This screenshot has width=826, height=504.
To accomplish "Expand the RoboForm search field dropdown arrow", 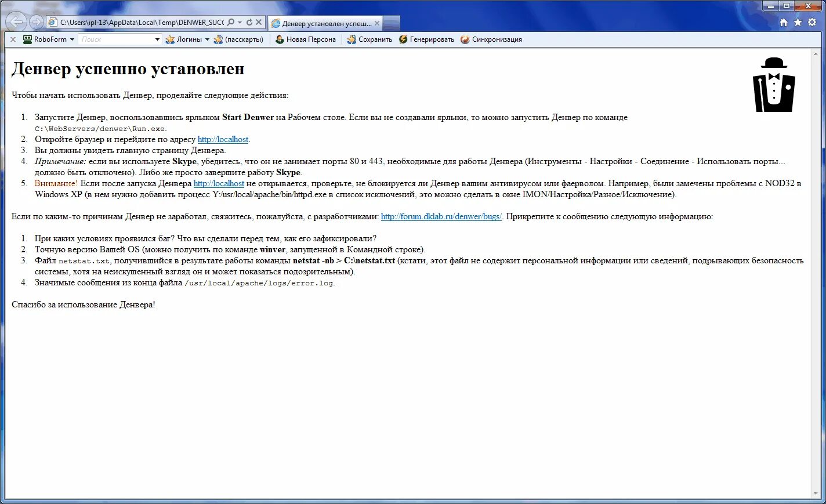I will pos(157,39).
